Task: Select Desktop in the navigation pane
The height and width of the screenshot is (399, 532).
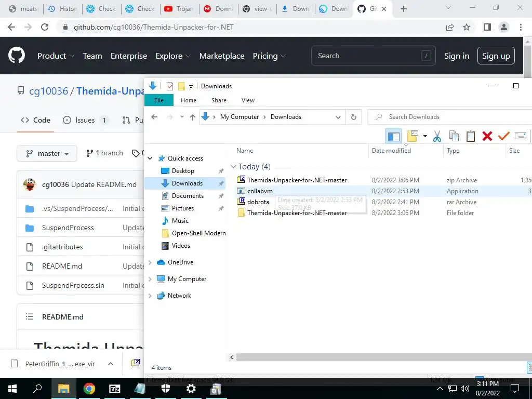Action: (183, 170)
